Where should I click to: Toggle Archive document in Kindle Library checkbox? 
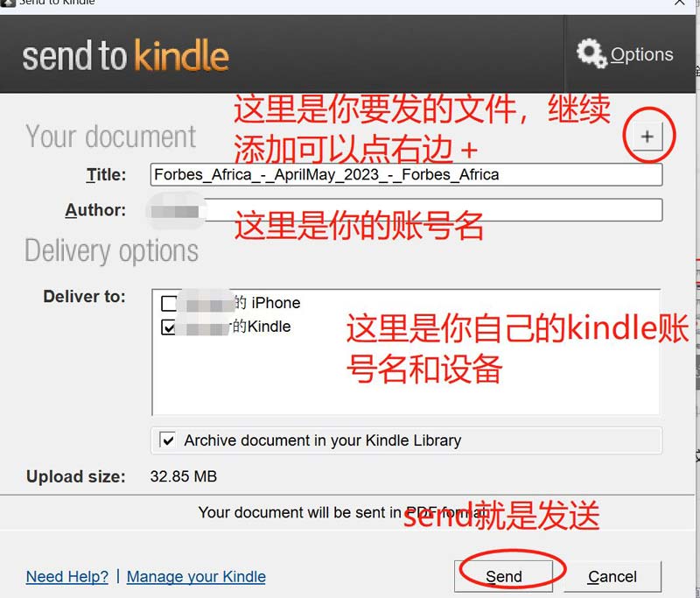point(168,440)
